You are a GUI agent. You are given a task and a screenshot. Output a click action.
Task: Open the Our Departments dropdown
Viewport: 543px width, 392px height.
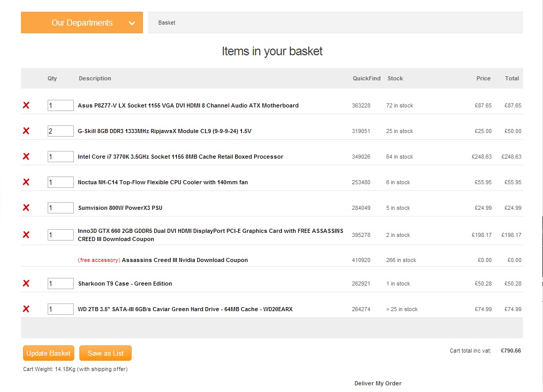(x=82, y=23)
